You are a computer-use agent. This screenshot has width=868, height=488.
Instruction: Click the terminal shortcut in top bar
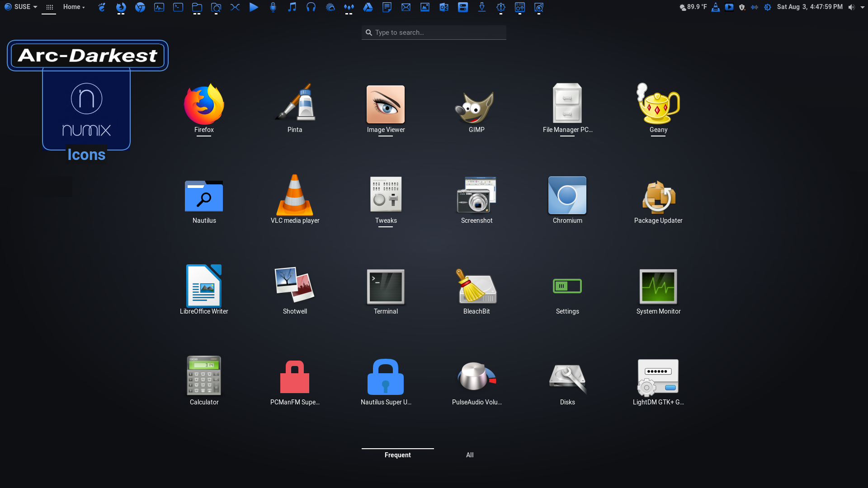tap(178, 7)
